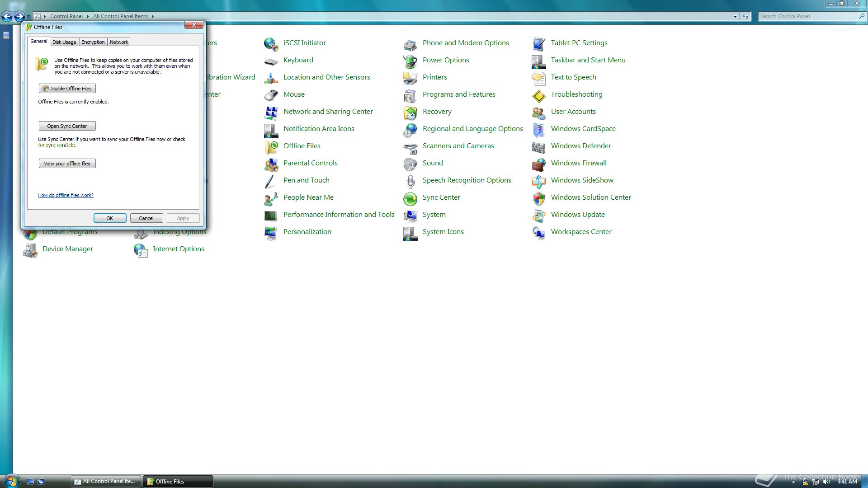Open Programs and Features icon
The image size is (868, 488).
[x=410, y=95]
